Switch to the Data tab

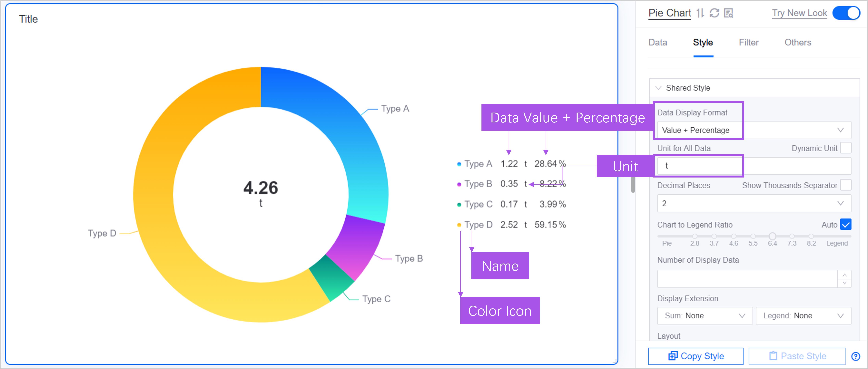[658, 43]
